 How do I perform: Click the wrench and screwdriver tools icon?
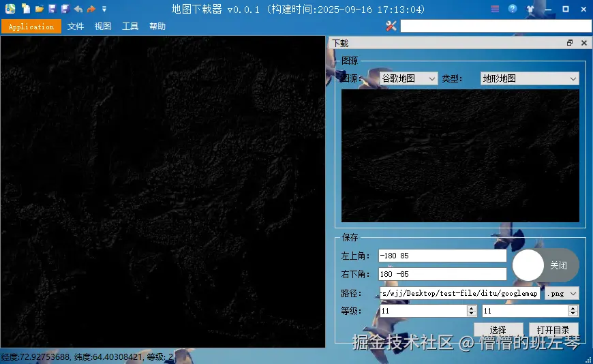[x=391, y=26]
